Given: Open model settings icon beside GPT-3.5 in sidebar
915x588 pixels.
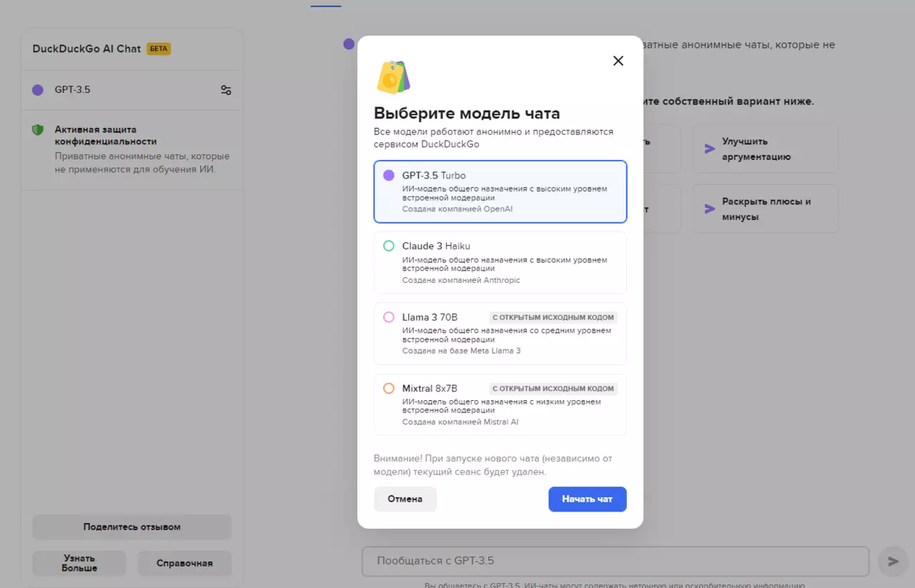Looking at the screenshot, I should click(226, 90).
